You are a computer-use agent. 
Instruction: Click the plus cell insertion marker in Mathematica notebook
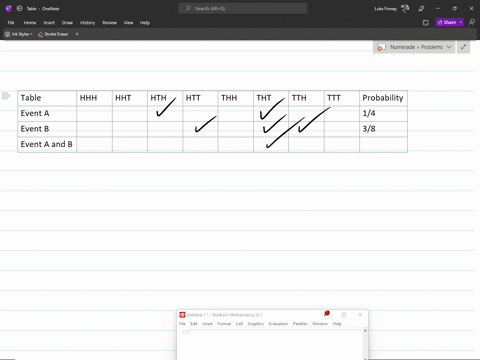(x=186, y=331)
